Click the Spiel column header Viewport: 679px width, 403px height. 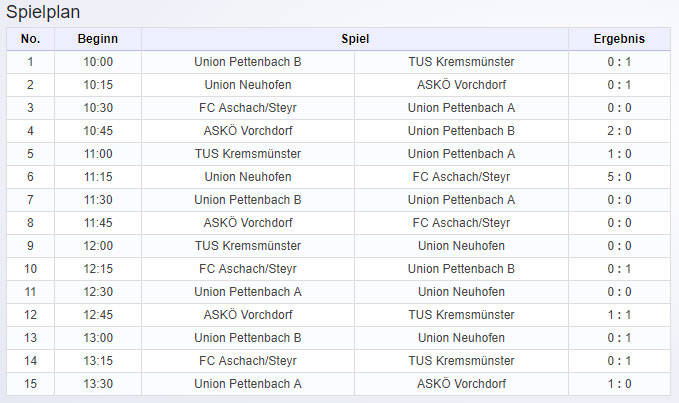point(355,39)
